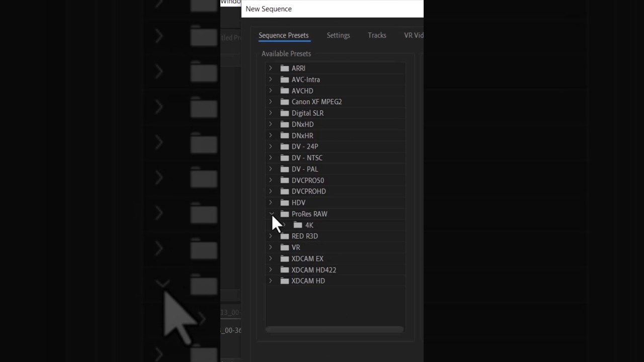Image resolution: width=644 pixels, height=362 pixels.
Task: Click the DNxHD folder icon
Action: click(284, 124)
